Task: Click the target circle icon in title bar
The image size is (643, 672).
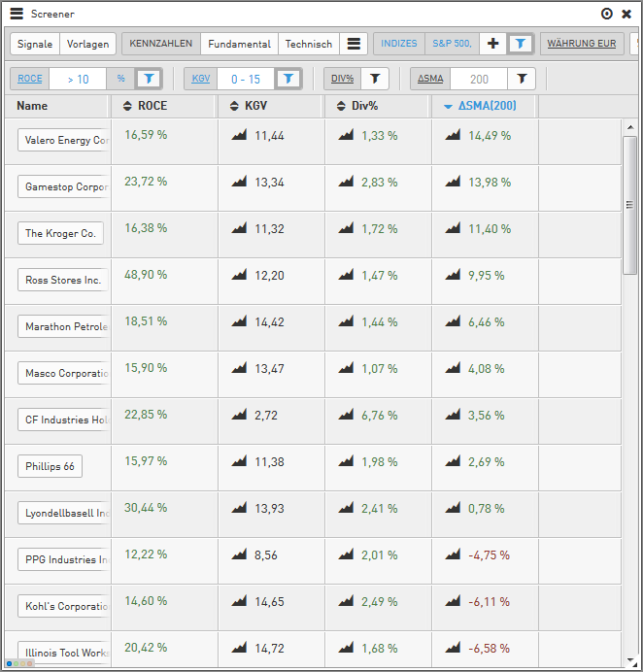Action: [x=606, y=14]
